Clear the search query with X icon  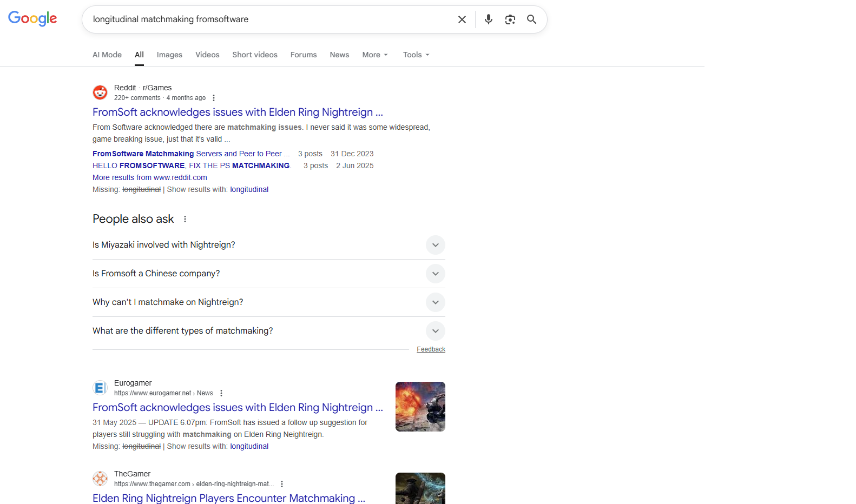pos(462,19)
